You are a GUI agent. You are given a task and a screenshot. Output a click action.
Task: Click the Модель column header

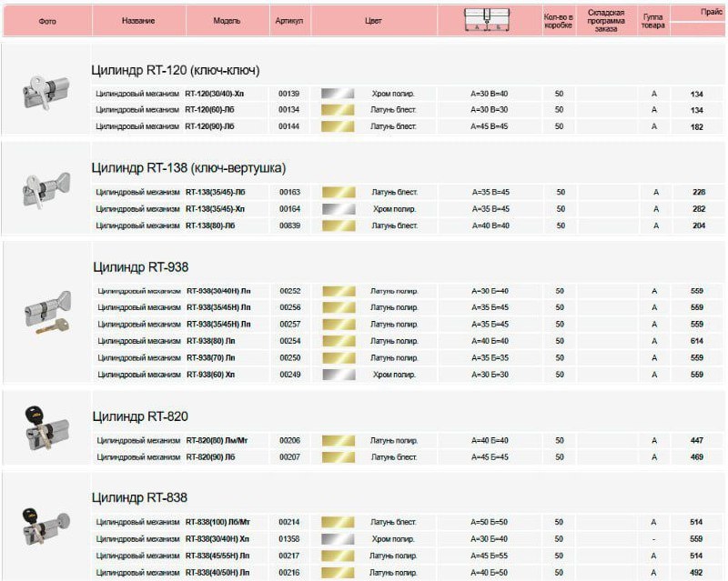(227, 21)
